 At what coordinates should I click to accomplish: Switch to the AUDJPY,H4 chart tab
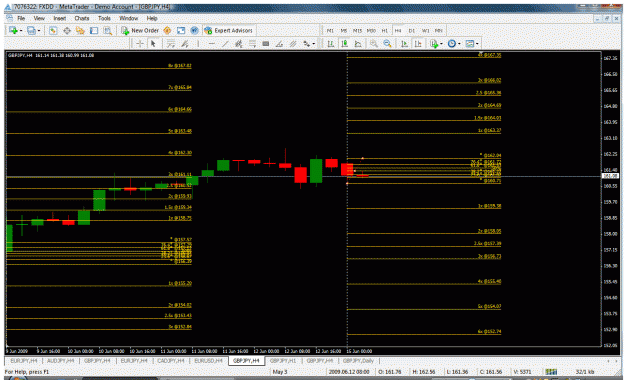(61, 361)
